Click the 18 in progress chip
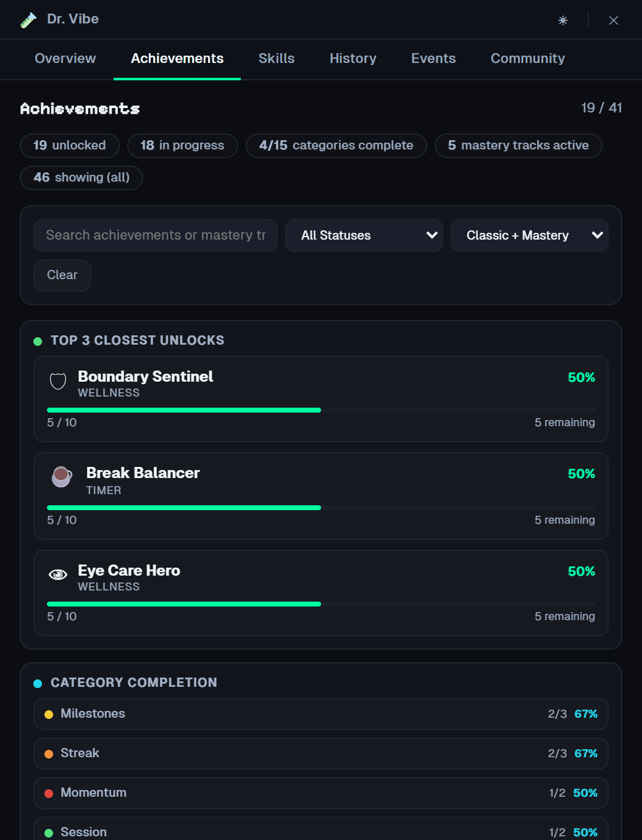 tap(182, 146)
